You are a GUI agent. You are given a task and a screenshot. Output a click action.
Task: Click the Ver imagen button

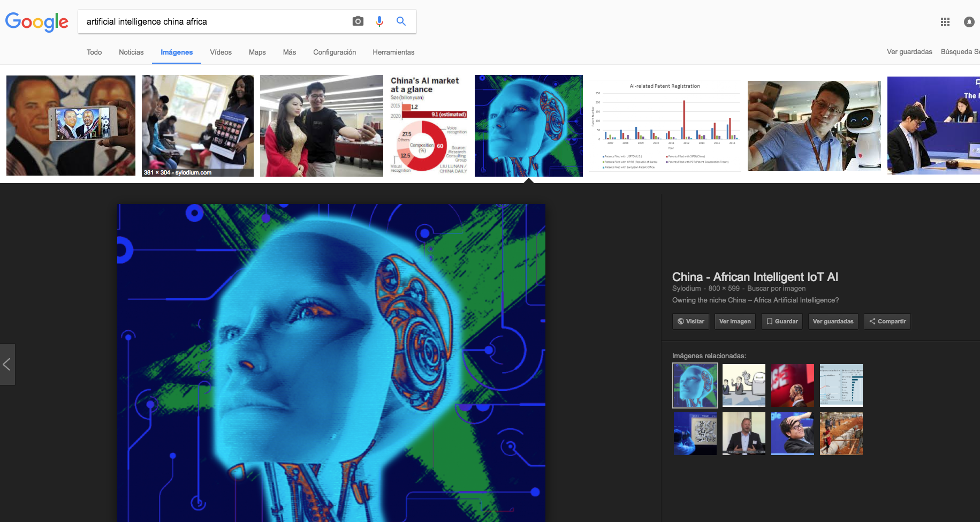pos(735,321)
